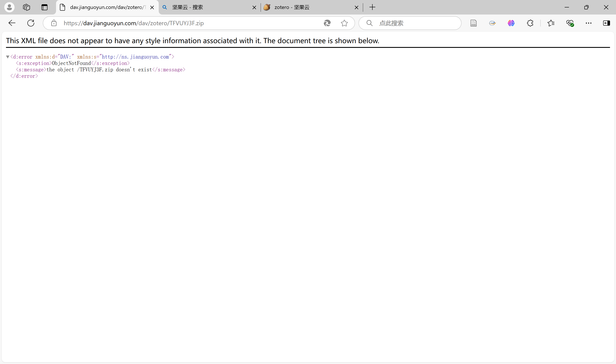This screenshot has width=616, height=364.
Task: Open the workspaces icon
Action: coord(27,7)
